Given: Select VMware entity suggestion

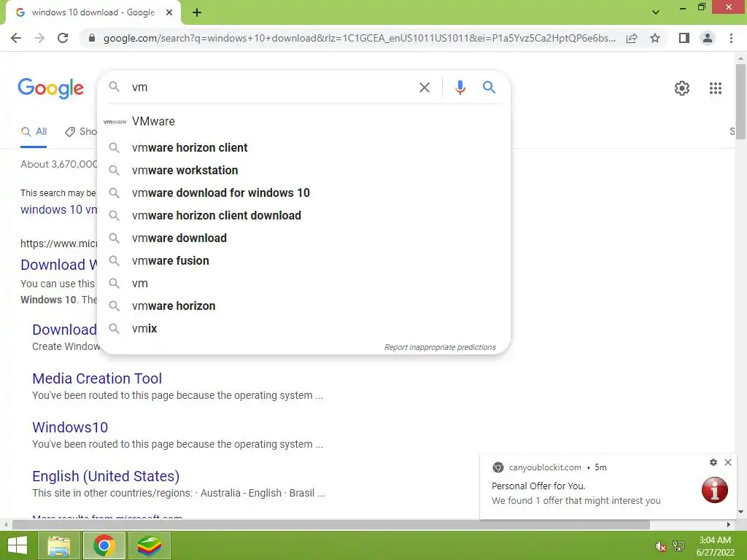Looking at the screenshot, I should [x=303, y=122].
